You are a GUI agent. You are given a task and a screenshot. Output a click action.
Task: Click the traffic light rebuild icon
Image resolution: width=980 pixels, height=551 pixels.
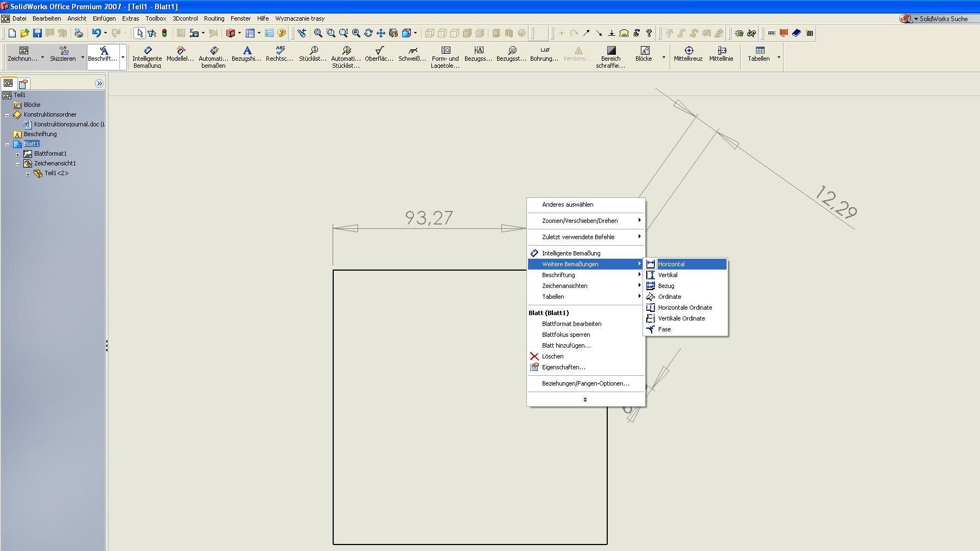pos(164,33)
